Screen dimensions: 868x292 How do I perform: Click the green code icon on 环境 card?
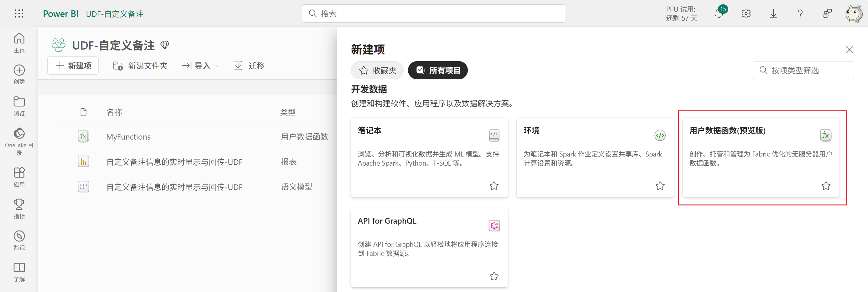(x=660, y=135)
